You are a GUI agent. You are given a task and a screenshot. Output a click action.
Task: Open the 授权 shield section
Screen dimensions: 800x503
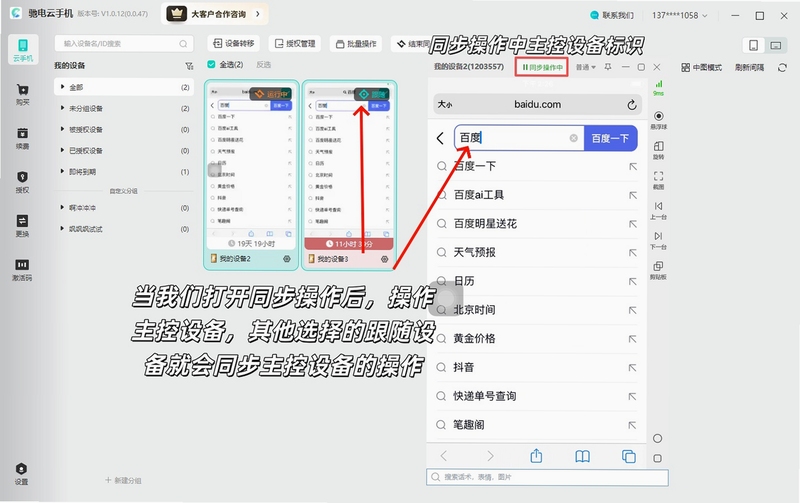point(22,182)
